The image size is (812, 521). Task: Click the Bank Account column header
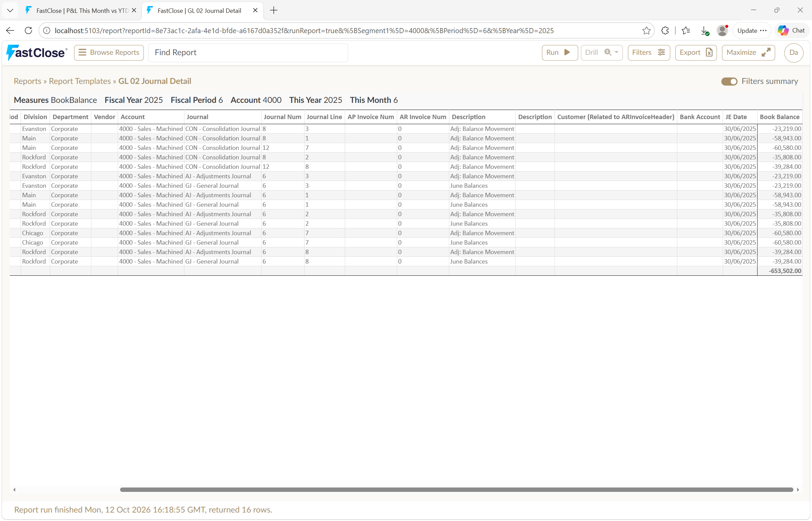[700, 117]
